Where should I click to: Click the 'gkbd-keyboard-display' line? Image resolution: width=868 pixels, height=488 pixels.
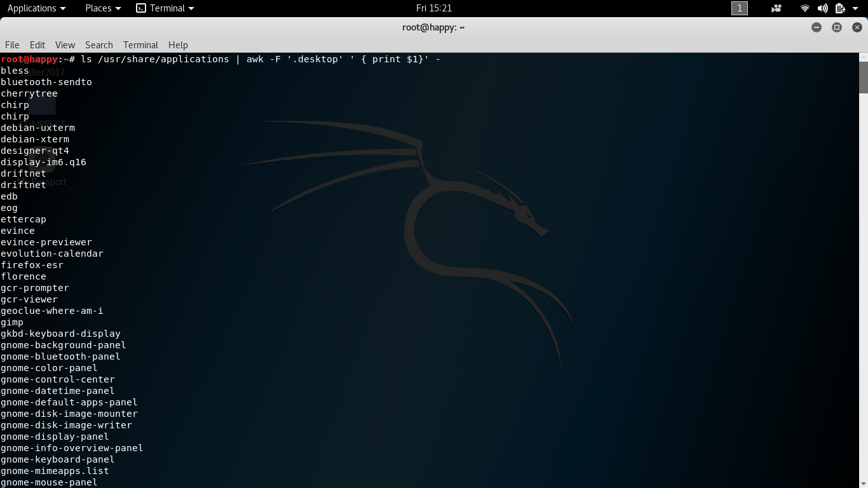[x=60, y=334]
